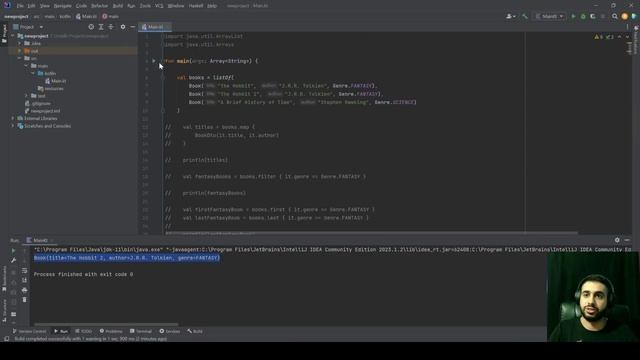This screenshot has height=360, width=640.
Task: Open the Terminal tool window
Action: 140,331
